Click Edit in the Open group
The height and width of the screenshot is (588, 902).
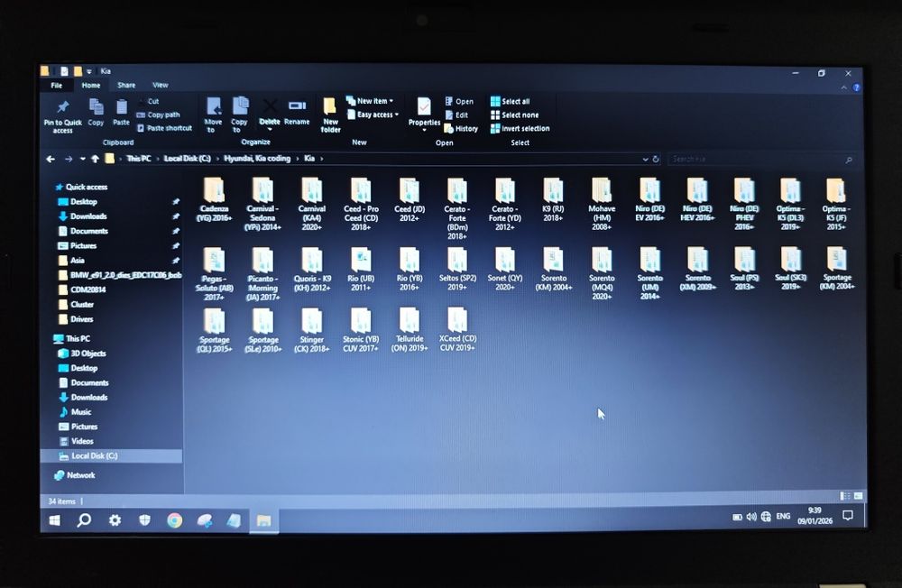pos(456,115)
